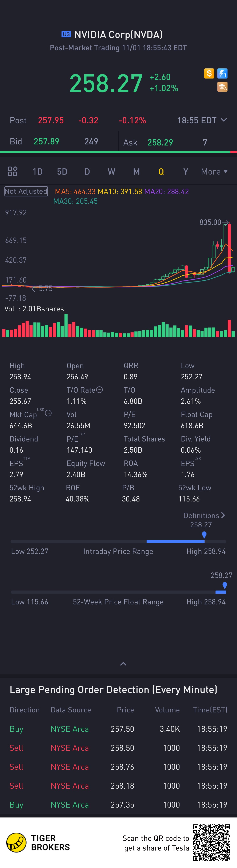Tap the info icon next to T/O Rate
237x868 pixels.
point(99,390)
